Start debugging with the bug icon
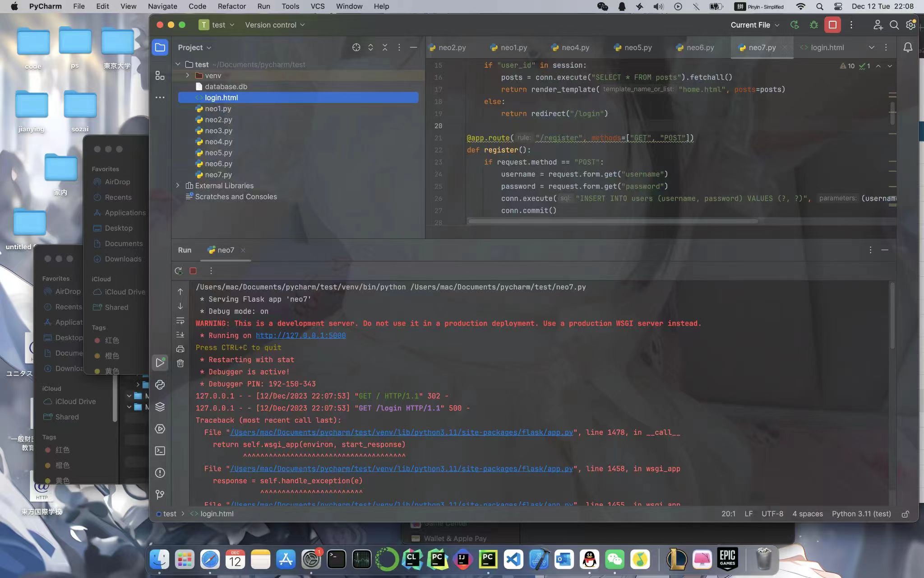Viewport: 924px width, 578px height. point(813,25)
